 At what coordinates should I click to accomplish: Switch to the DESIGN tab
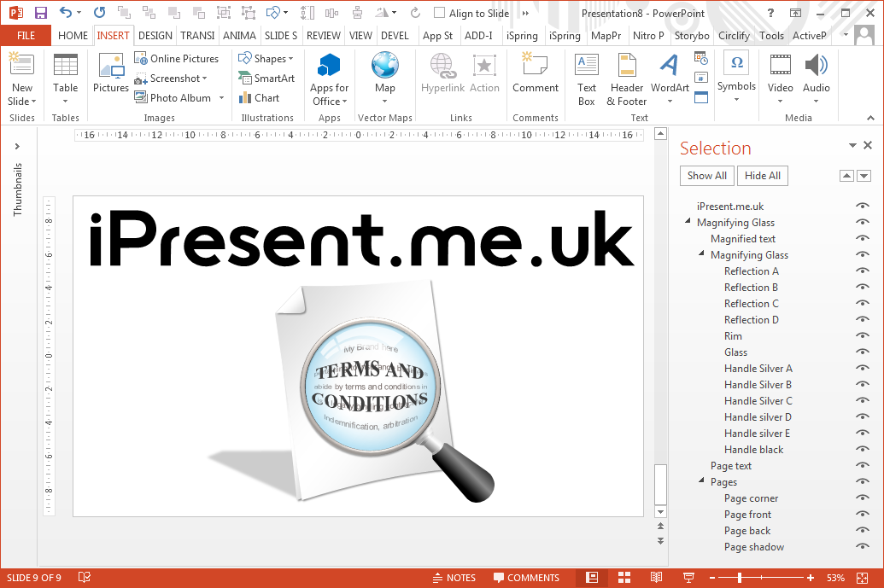tap(155, 36)
